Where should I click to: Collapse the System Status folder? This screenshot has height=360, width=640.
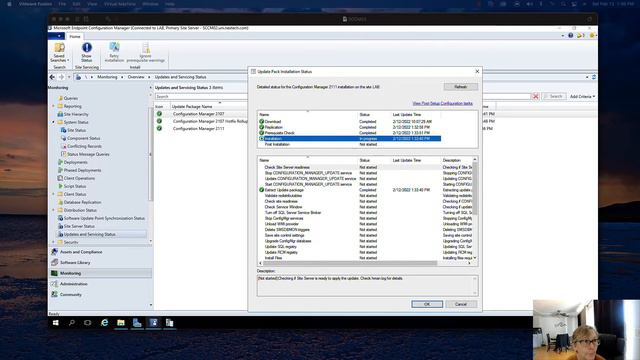pyautogui.click(x=53, y=122)
